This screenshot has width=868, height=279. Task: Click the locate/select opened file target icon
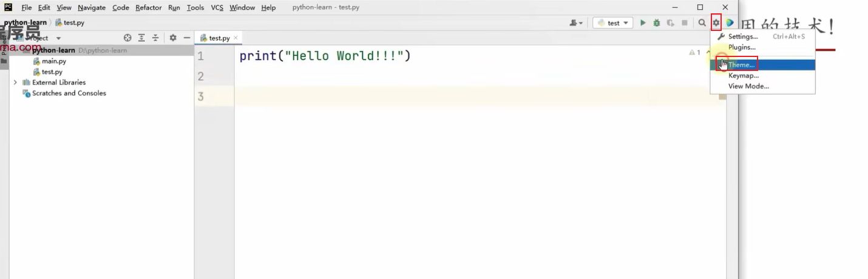point(127,38)
